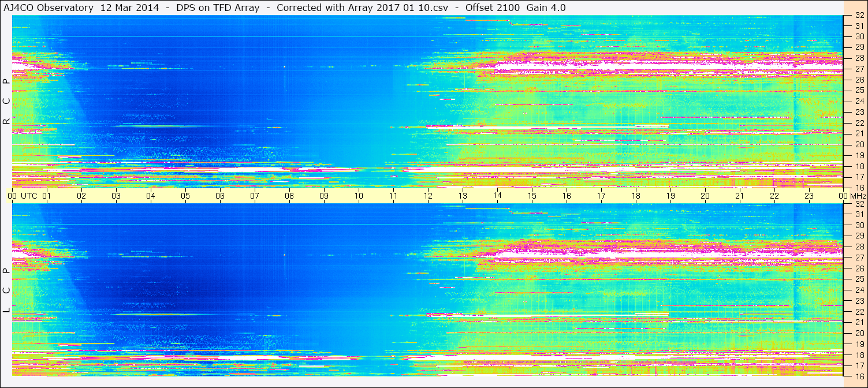Select hour 04 on the UTC time axis
The image size is (868, 388).
click(x=151, y=196)
